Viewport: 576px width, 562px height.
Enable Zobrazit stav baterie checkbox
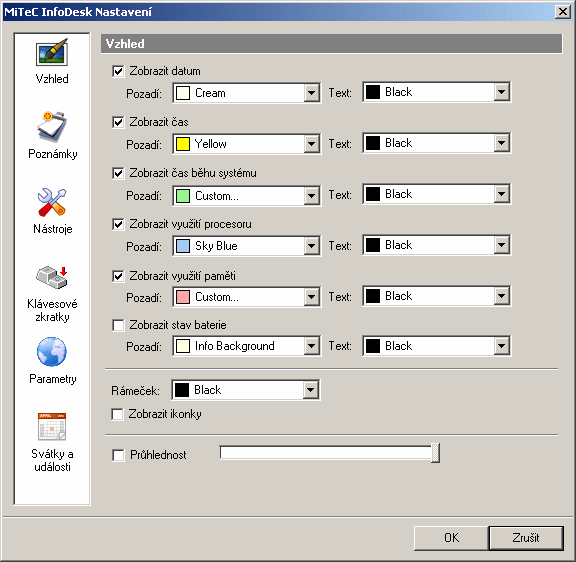[118, 325]
